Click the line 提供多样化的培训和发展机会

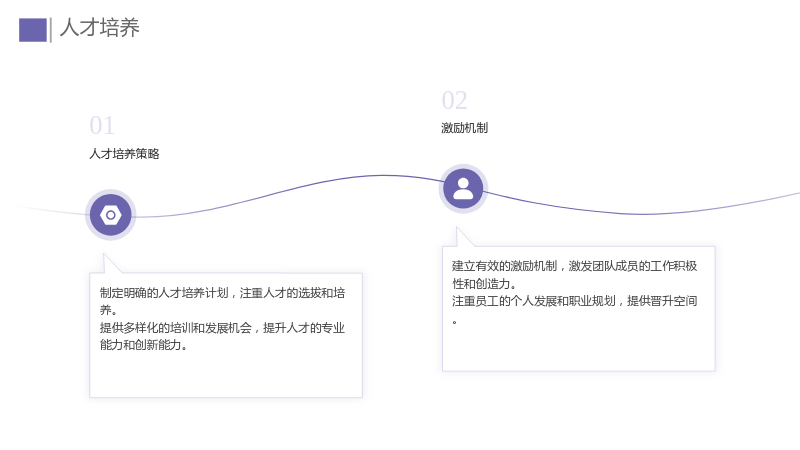(x=176, y=328)
